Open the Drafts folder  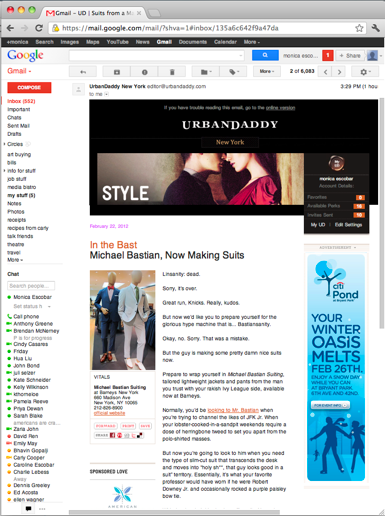tap(14, 134)
